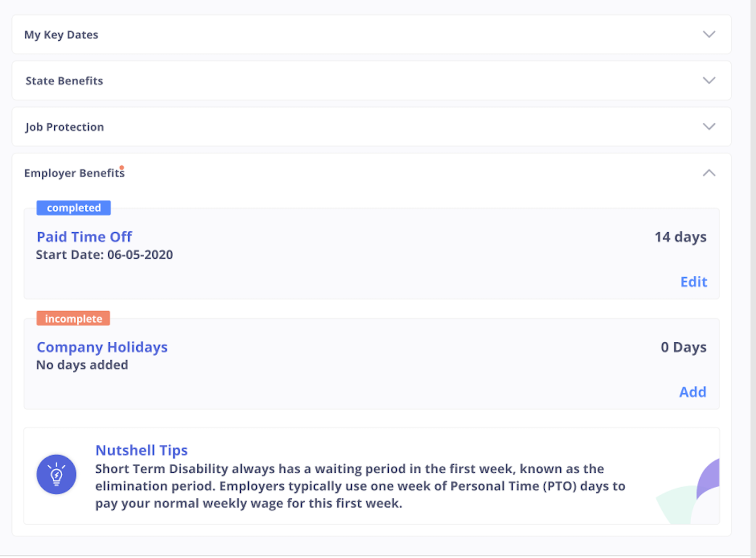Collapse the Employer Benefits section chevron

709,173
